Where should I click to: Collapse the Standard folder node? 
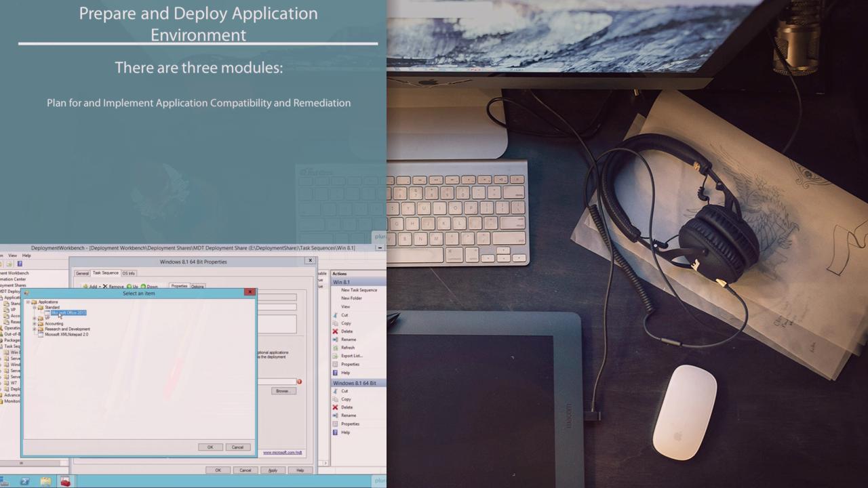(x=35, y=308)
